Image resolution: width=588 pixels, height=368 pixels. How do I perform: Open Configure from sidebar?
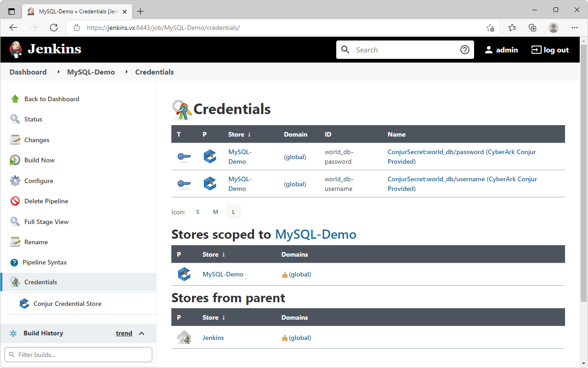click(39, 181)
